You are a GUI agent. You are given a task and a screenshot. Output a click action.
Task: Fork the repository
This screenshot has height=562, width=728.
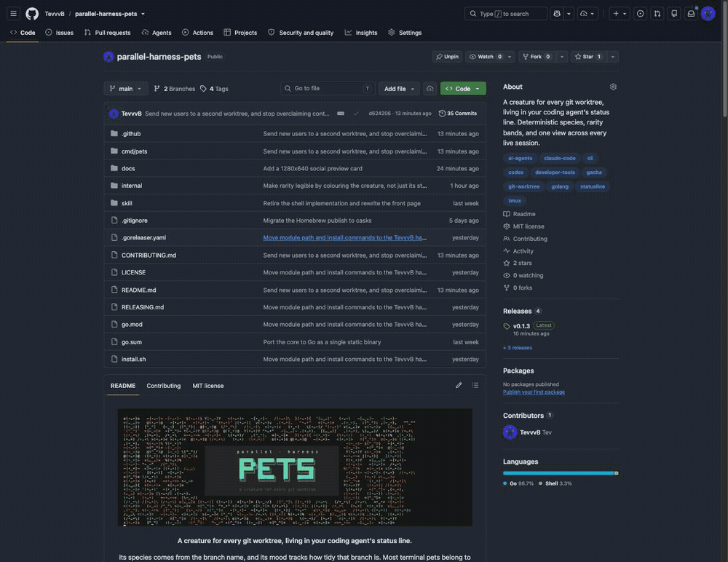[537, 57]
